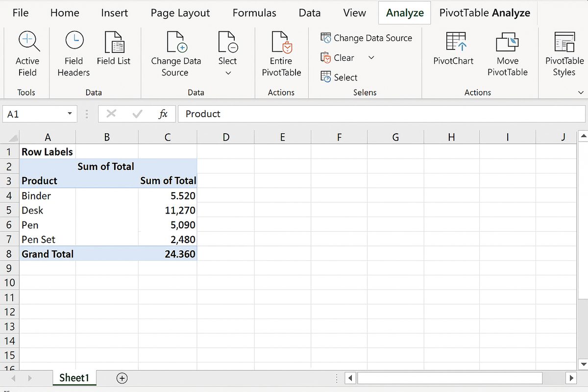The height and width of the screenshot is (392, 588).
Task: Click the formula bar containing Product
Action: (381, 114)
